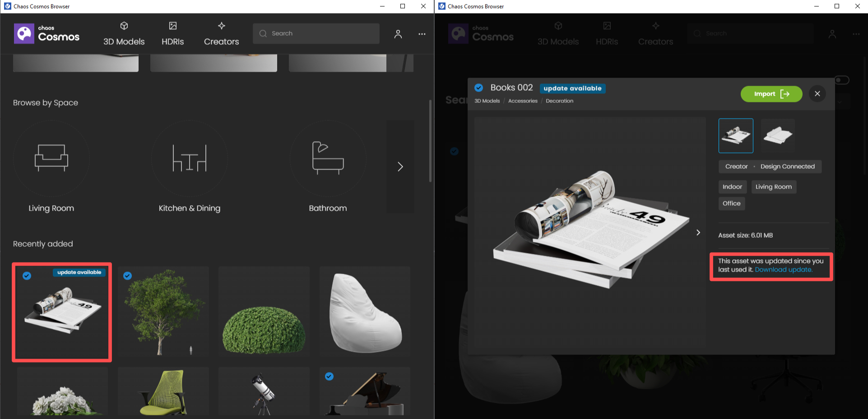
Task: Click the Creators sparkle icon in left window
Action: pyautogui.click(x=221, y=26)
